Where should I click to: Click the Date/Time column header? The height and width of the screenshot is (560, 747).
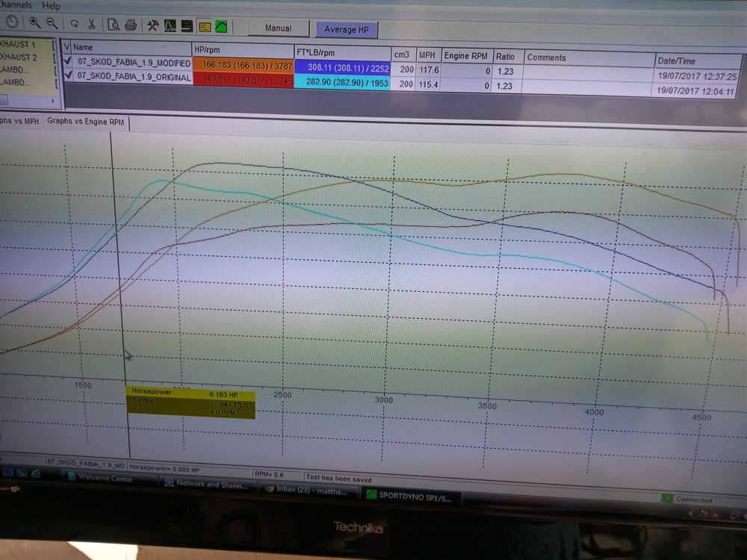[x=698, y=61]
